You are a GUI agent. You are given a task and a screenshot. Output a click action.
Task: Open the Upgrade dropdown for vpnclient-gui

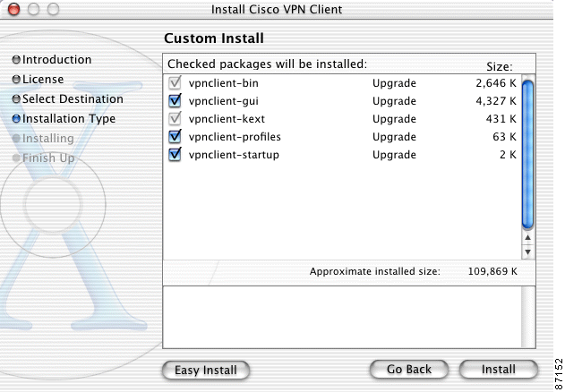(394, 101)
